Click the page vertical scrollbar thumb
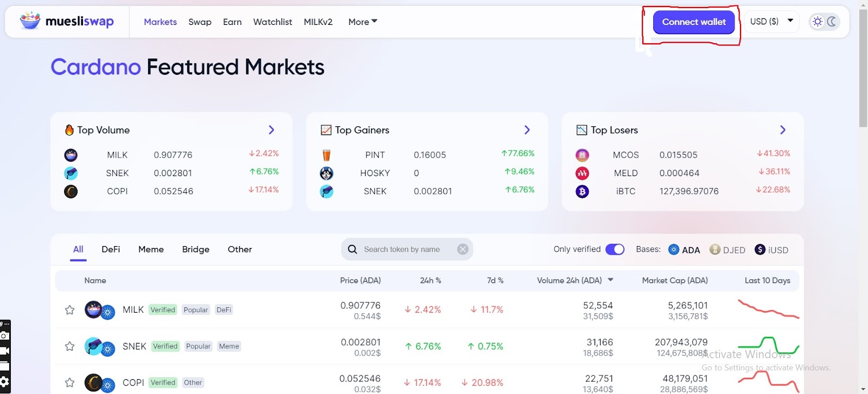Viewport: 868px width, 394px height. (x=863, y=67)
